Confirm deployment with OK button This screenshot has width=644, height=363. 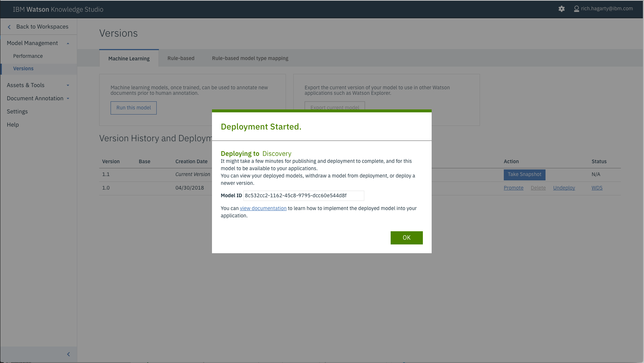407,238
